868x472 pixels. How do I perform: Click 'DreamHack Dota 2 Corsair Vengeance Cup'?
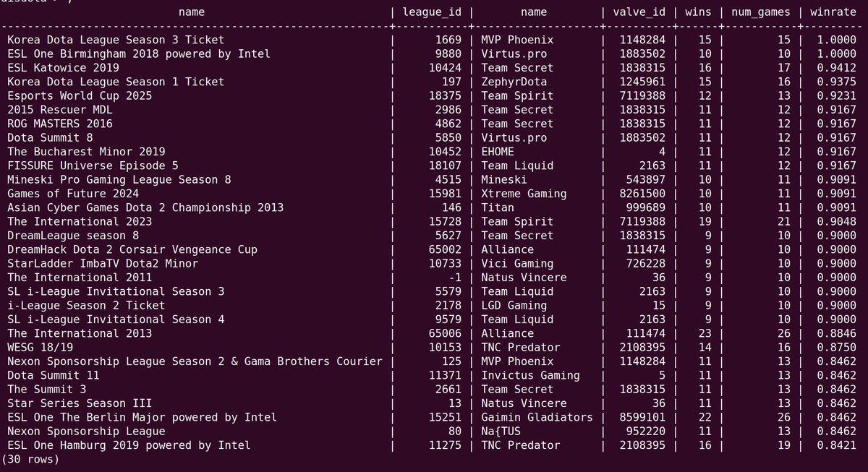click(132, 249)
